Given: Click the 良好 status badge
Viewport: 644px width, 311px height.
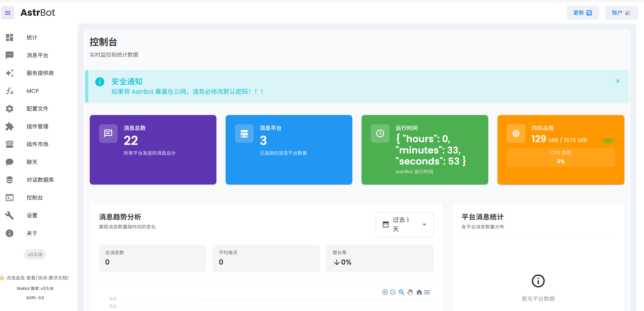Looking at the screenshot, I should [608, 141].
